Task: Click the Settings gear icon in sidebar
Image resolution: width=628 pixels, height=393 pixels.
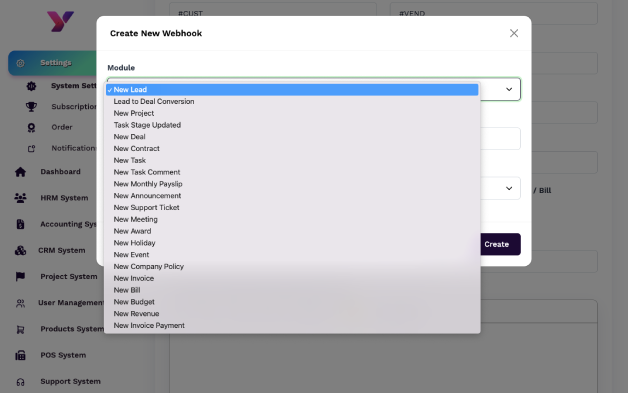Action: [x=20, y=63]
